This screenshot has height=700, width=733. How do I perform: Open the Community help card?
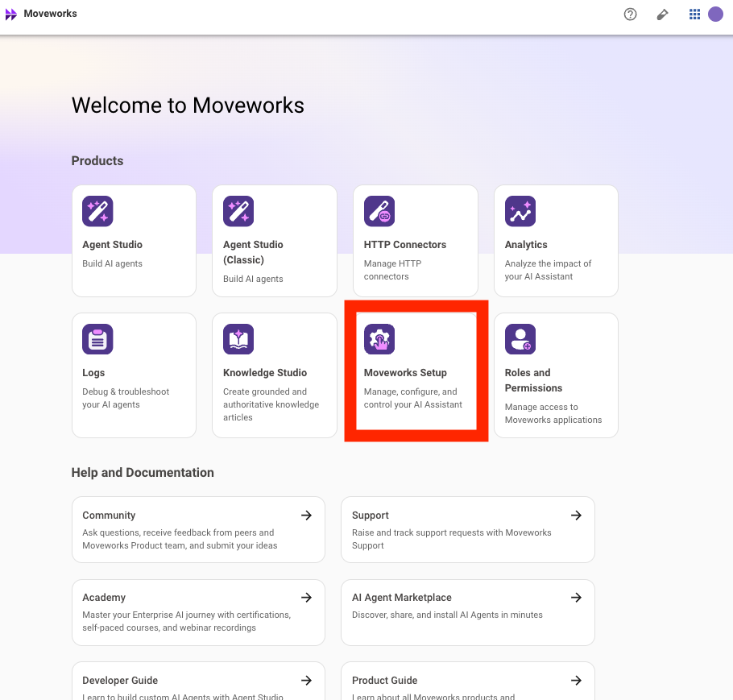pyautogui.click(x=197, y=529)
